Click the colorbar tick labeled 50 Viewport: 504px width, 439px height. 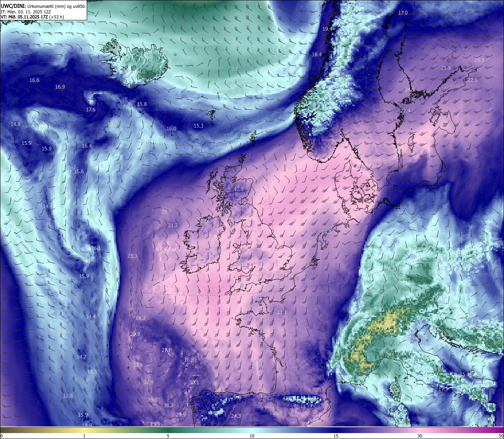(501, 436)
